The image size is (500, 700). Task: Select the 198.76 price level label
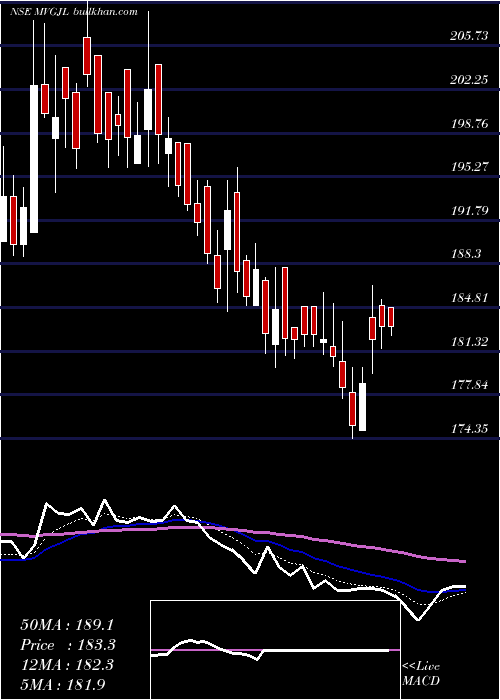tap(469, 124)
